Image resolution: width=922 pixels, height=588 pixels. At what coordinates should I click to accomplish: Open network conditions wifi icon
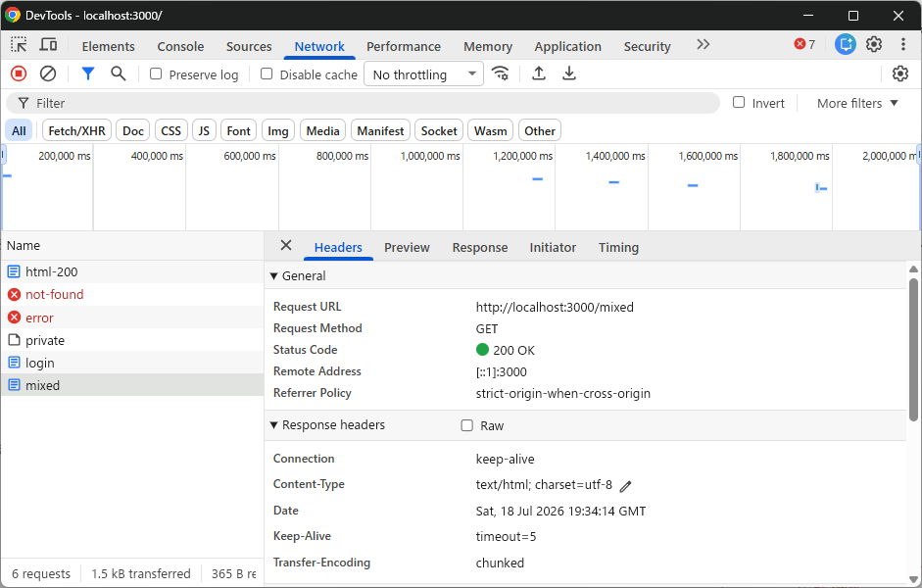click(x=501, y=73)
